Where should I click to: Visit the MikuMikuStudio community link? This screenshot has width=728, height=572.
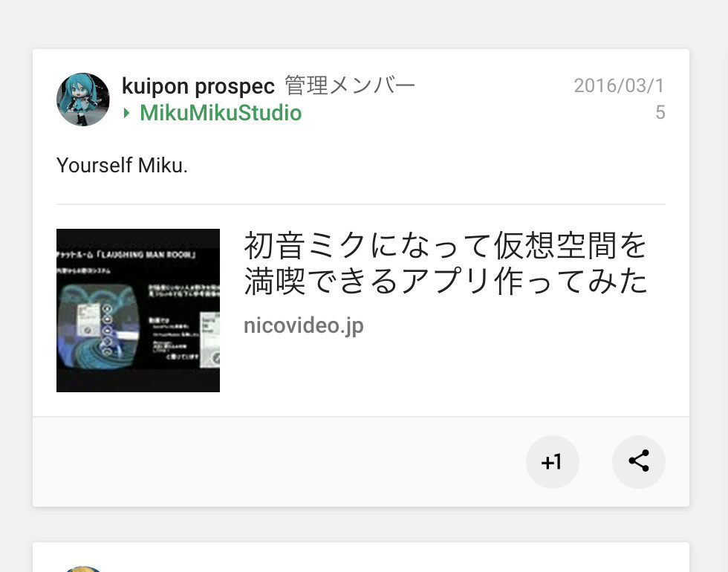(221, 113)
